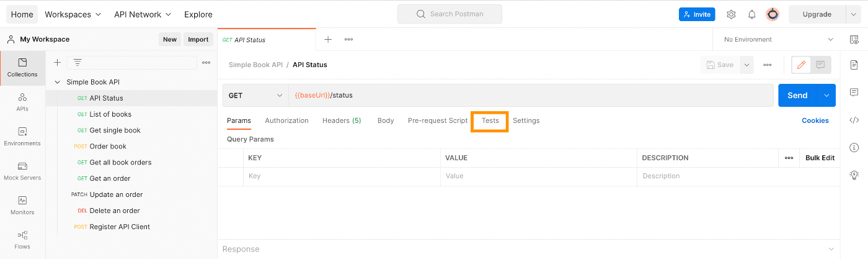This screenshot has width=868, height=259.
Task: Collapse the Simple Book API collection
Action: click(x=58, y=82)
